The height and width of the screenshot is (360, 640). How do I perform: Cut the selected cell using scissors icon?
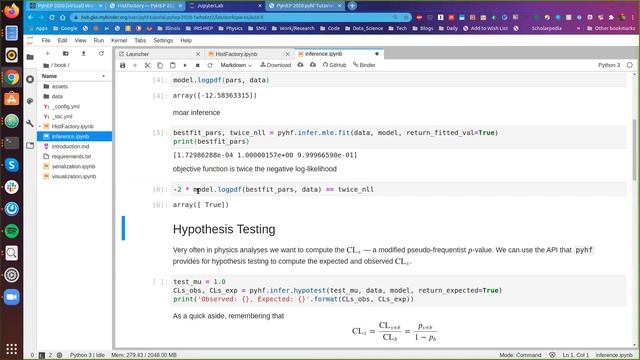pyautogui.click(x=147, y=65)
